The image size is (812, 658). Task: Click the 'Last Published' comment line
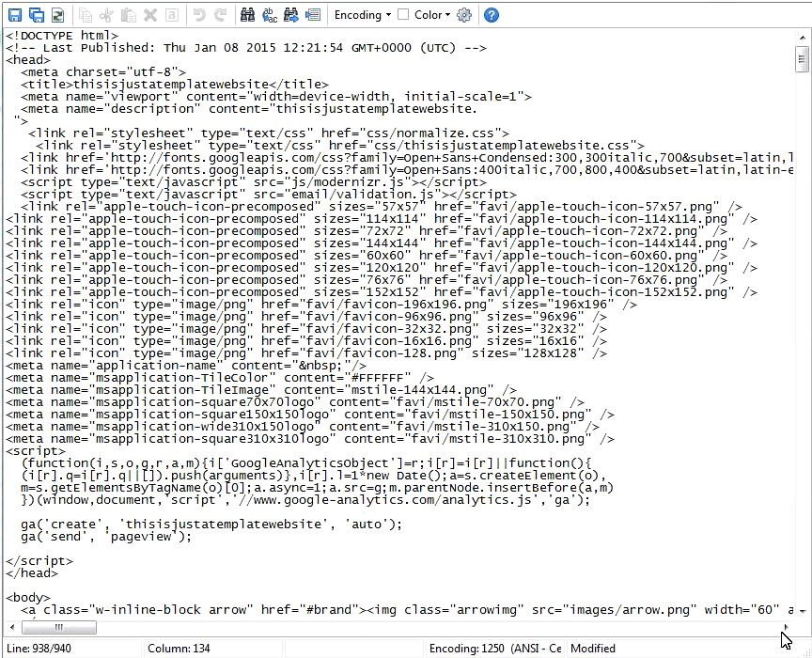(246, 48)
